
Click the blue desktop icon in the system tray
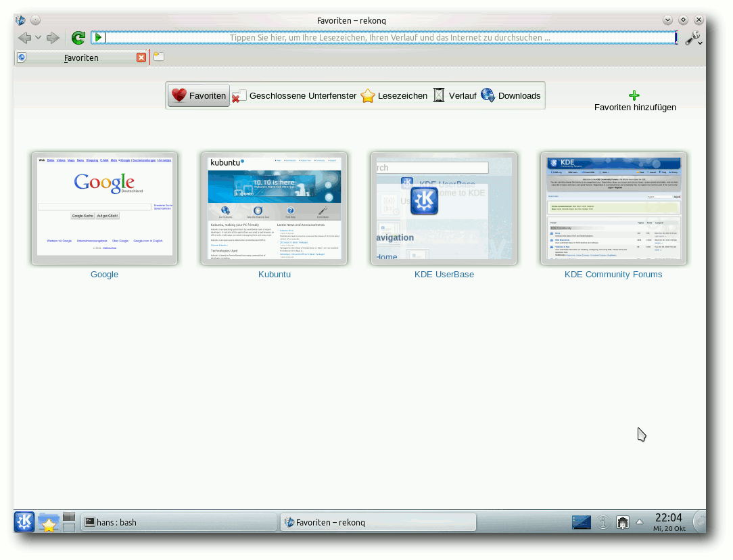click(x=582, y=522)
